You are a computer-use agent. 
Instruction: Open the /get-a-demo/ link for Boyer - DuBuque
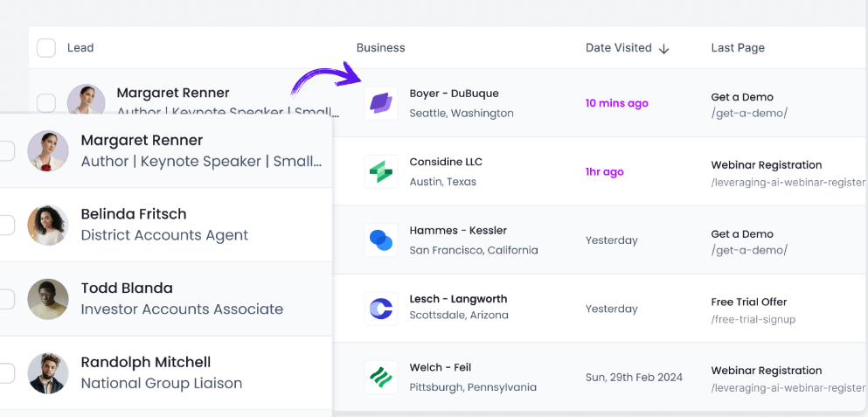(x=749, y=113)
